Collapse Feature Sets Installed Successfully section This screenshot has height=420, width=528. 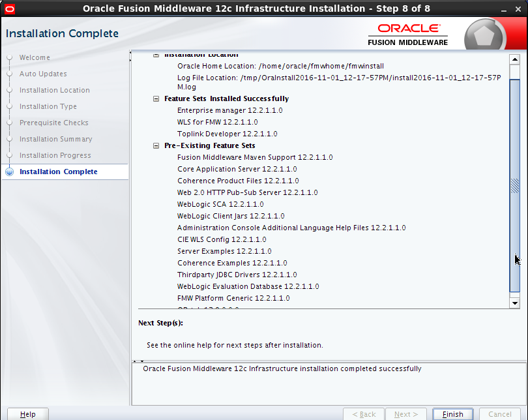(x=156, y=98)
